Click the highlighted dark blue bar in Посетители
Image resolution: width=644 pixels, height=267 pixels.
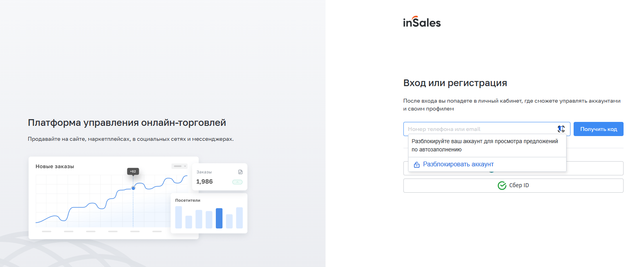tap(219, 218)
